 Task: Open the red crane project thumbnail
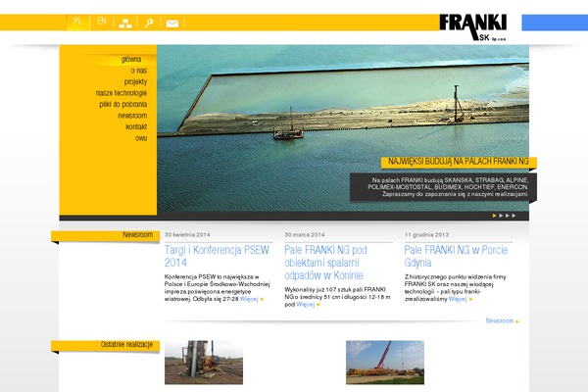(385, 363)
